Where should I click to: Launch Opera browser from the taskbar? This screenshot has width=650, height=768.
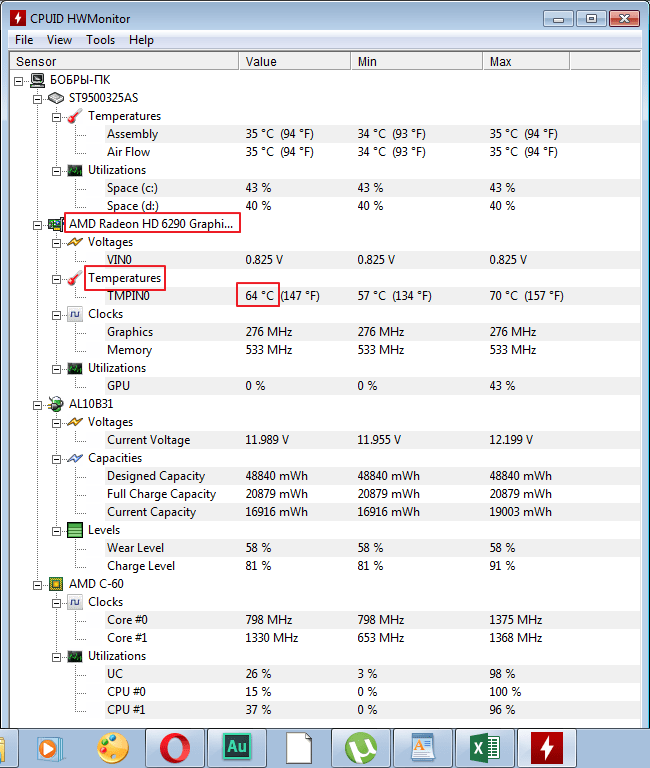(175, 748)
